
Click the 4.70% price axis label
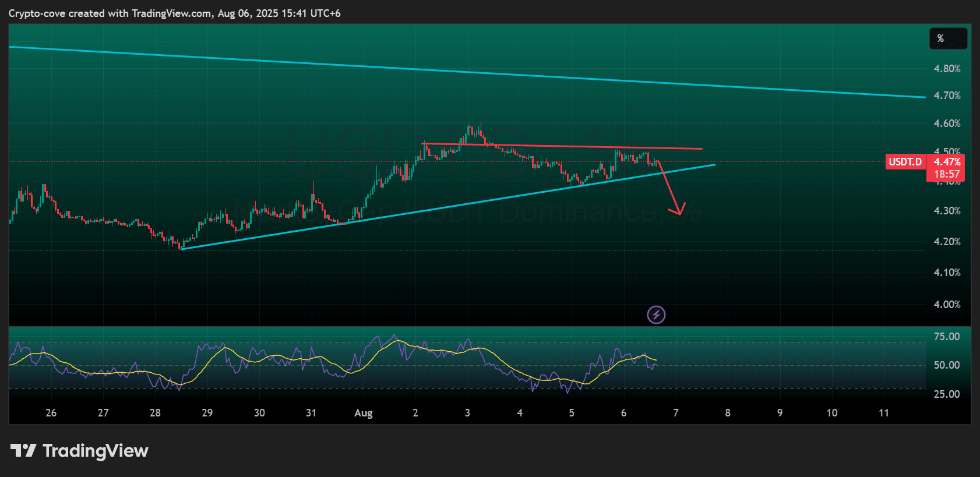coord(947,96)
